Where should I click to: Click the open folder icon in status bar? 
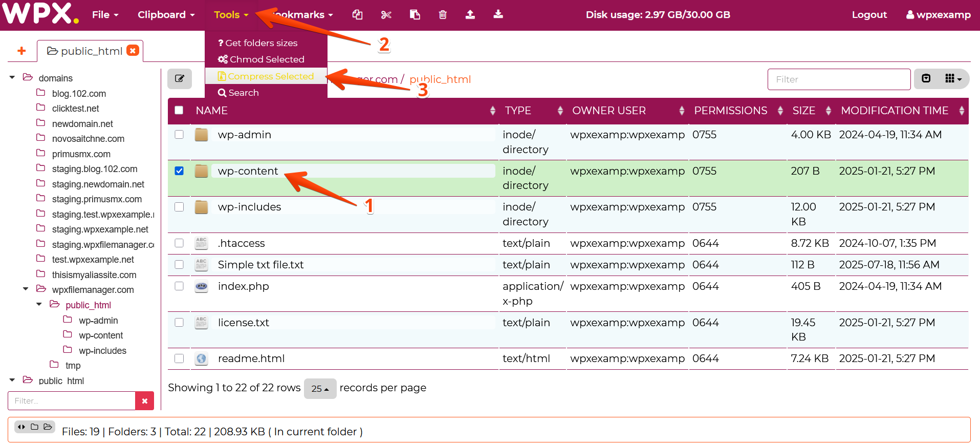48,427
